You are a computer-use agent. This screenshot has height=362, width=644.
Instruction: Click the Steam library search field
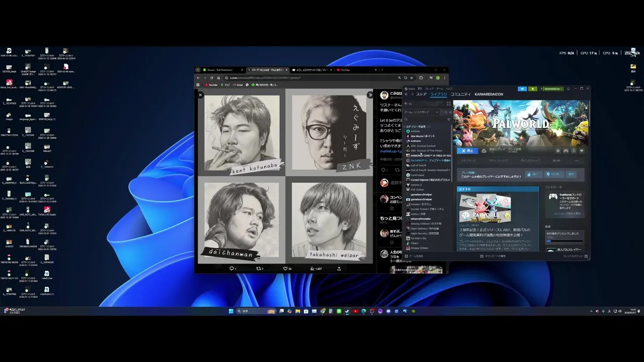coord(426,119)
